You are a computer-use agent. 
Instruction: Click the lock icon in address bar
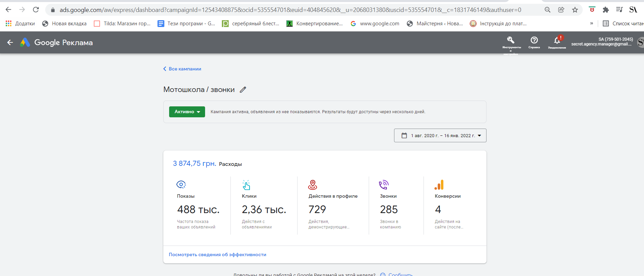point(53,10)
